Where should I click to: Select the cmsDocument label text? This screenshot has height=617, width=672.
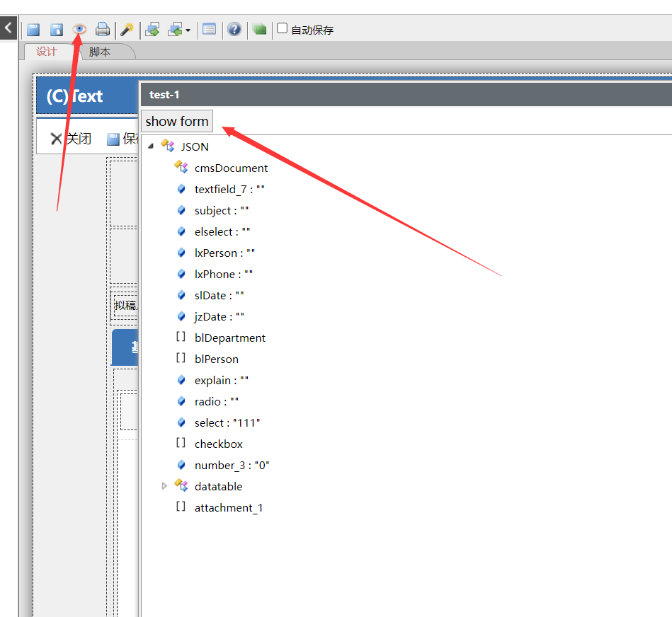click(x=231, y=168)
